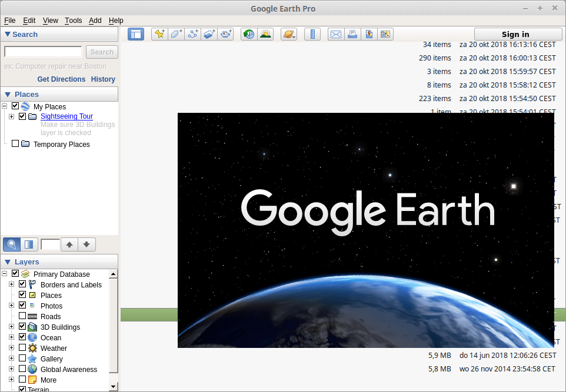
Task: Click Layers scrollbar down arrow
Action: click(x=114, y=387)
